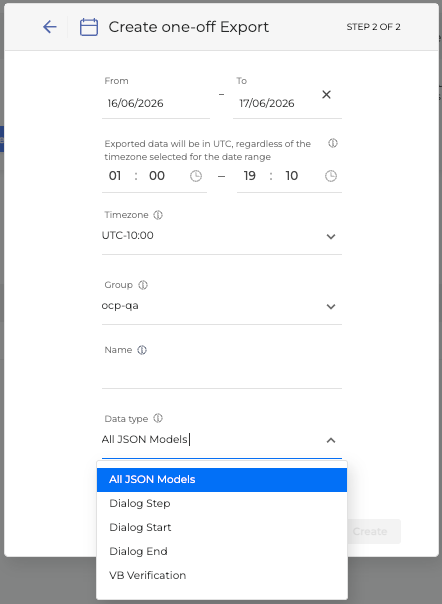Screen dimensions: 442x604
Task: Show info about UTC exported data
Action: [333, 143]
